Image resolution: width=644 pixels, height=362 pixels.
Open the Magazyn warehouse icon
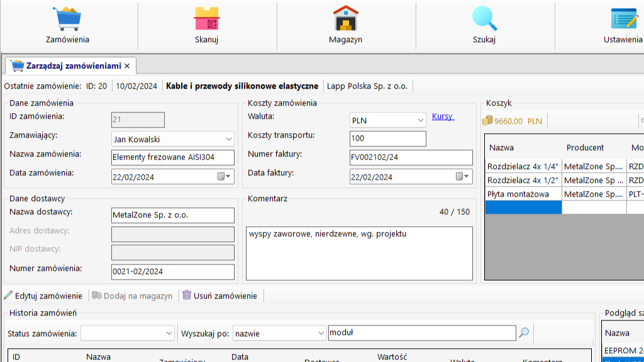click(x=345, y=19)
